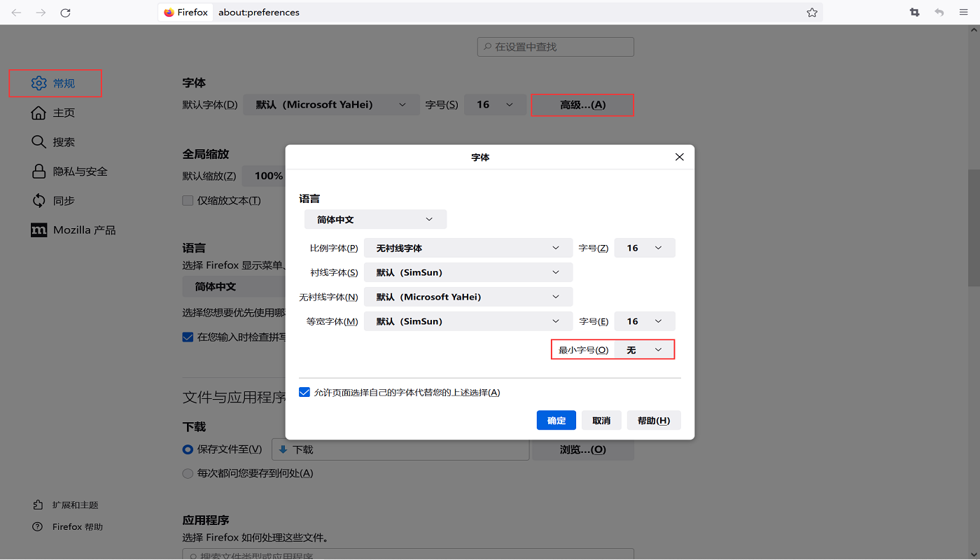
Task: Open the 搜索 settings panel
Action: [x=62, y=141]
